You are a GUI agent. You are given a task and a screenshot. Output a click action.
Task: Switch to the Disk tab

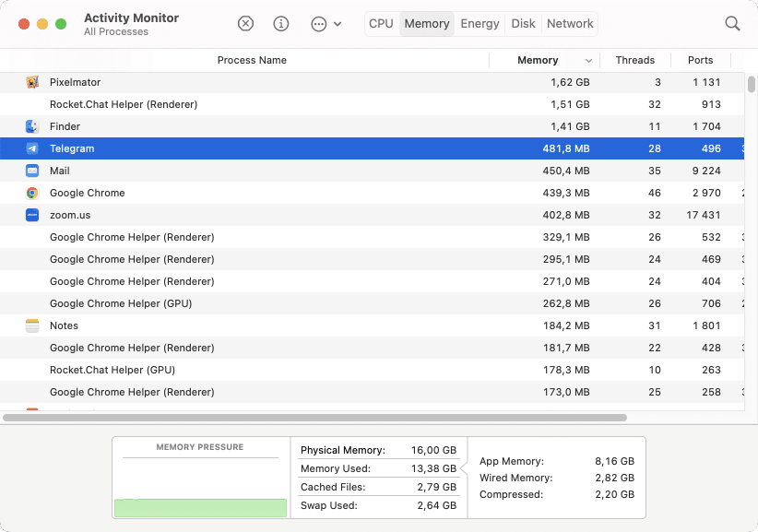[x=523, y=24]
